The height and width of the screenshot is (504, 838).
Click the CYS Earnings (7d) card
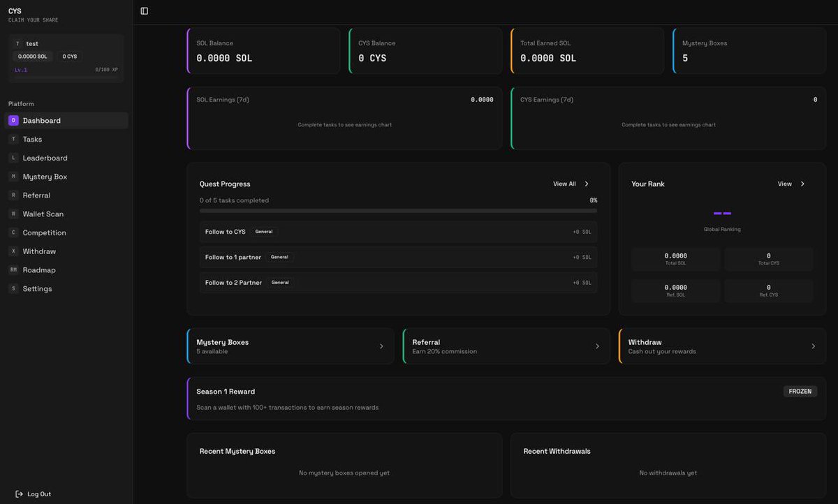pos(668,118)
